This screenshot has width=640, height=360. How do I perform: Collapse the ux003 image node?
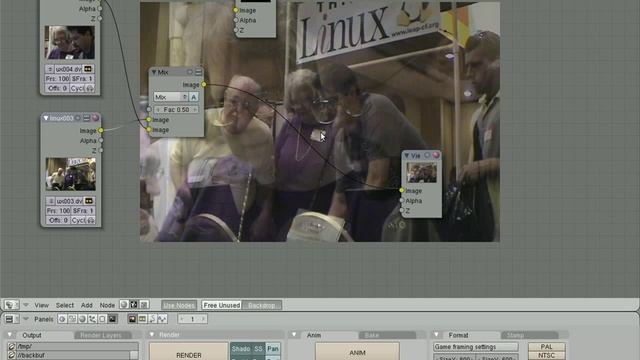coord(46,118)
